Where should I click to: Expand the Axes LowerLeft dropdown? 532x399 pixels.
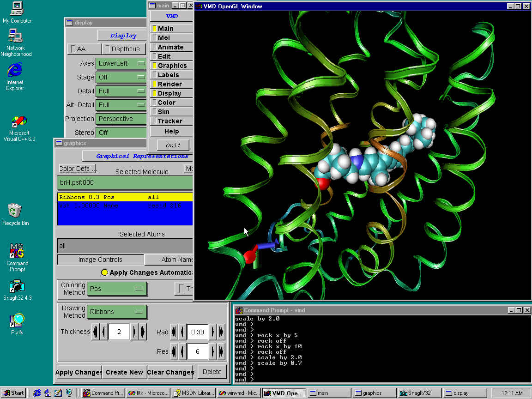121,63
